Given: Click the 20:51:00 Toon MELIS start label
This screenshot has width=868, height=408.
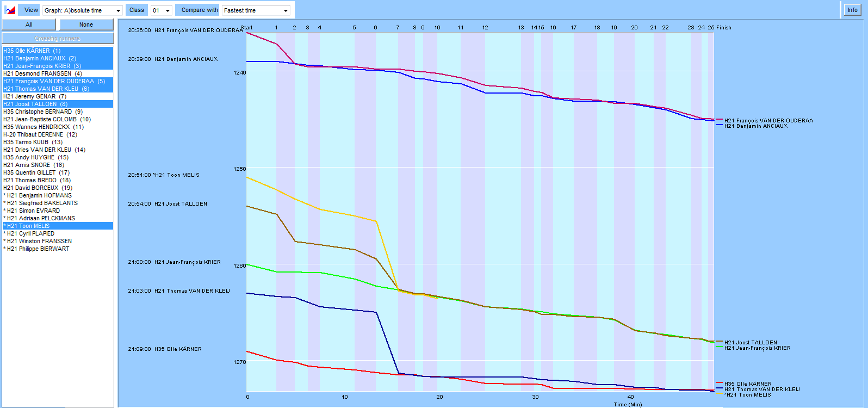Looking at the screenshot, I should coord(164,175).
